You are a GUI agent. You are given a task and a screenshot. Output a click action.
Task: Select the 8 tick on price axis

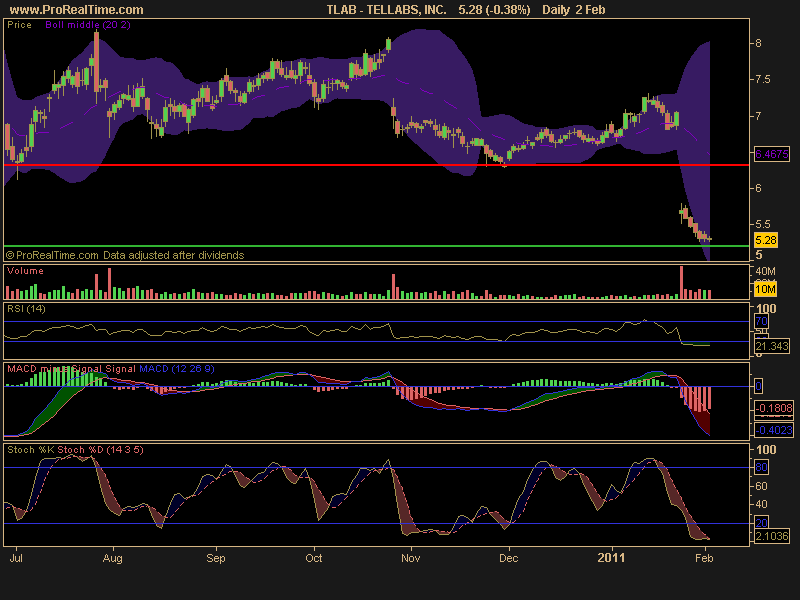[x=758, y=43]
